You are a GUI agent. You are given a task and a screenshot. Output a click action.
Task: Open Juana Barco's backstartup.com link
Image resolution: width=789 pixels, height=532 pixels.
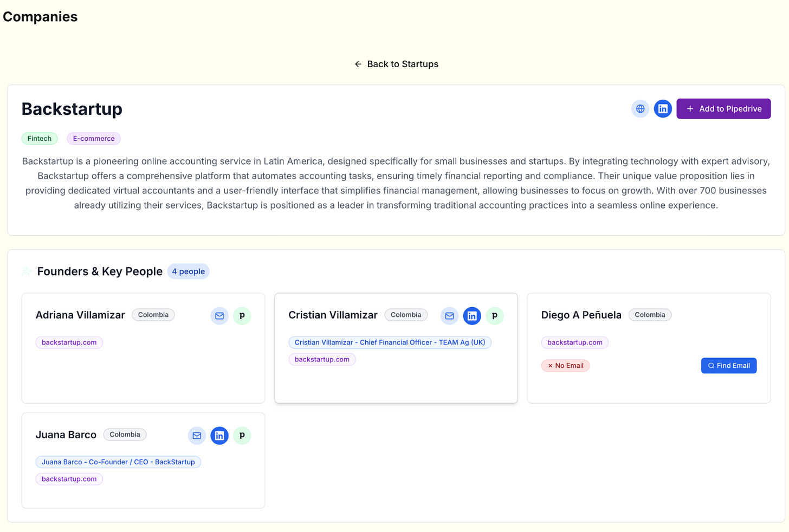tap(69, 479)
